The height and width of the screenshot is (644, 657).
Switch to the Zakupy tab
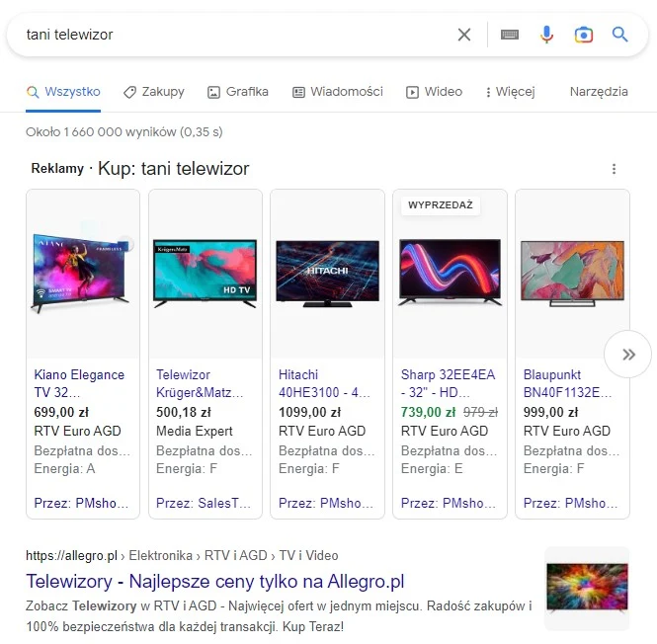(154, 92)
